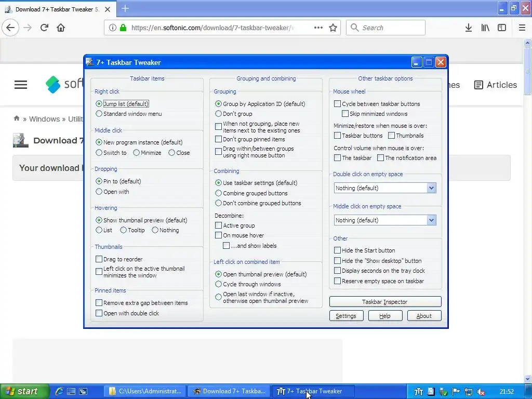The image size is (532, 399).
Task: Check Decombine Active group
Action: [218, 225]
